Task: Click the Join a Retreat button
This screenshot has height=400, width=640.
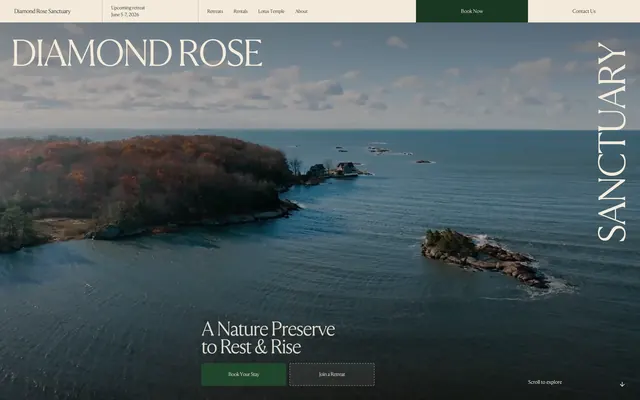Action: point(332,374)
